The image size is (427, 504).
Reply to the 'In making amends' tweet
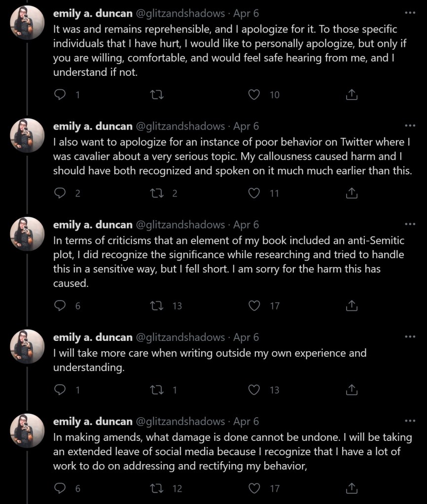[59, 488]
